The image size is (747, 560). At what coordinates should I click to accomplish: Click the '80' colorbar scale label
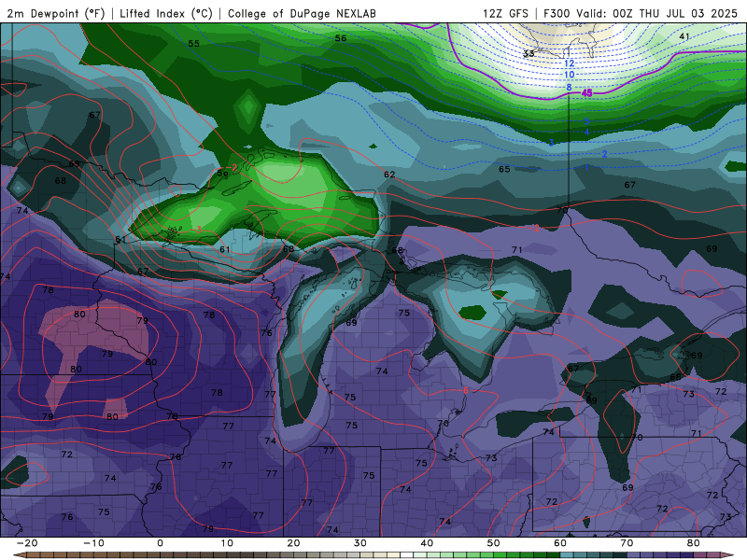tap(694, 543)
